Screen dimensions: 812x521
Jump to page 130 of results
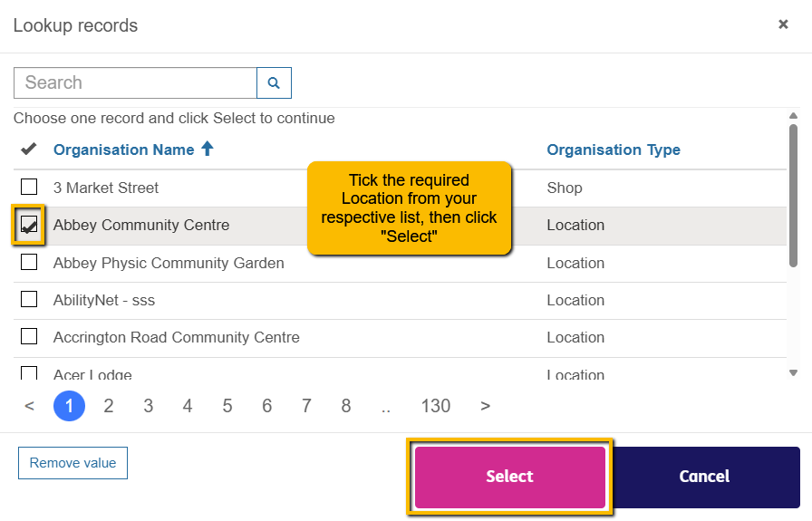coord(435,406)
